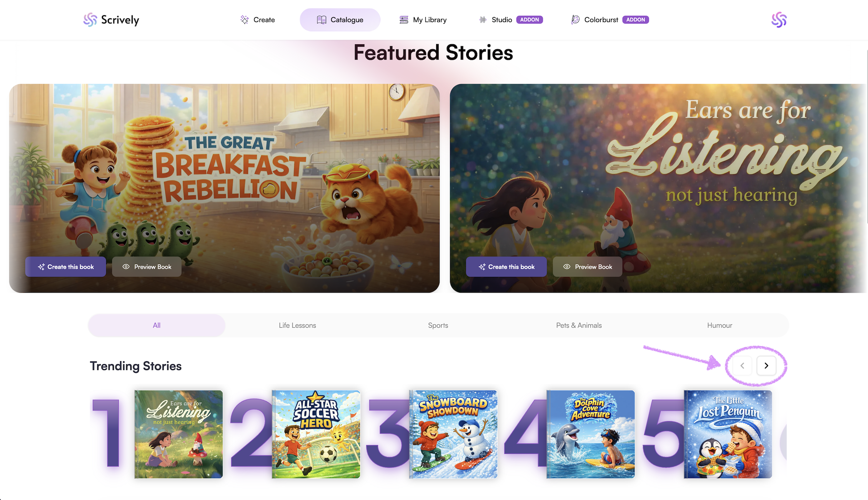
Task: Open the All-Star Soccer Hero cover
Action: coord(316,434)
